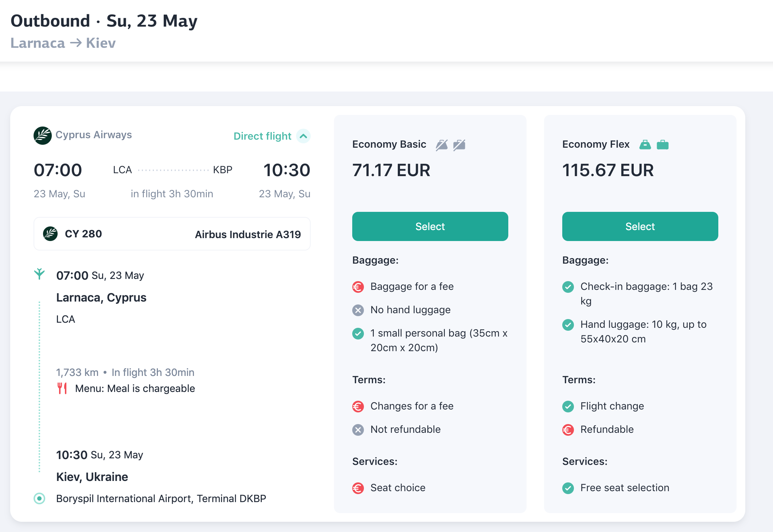Click the hand luggage icon next to Economy Flex

pos(645,145)
